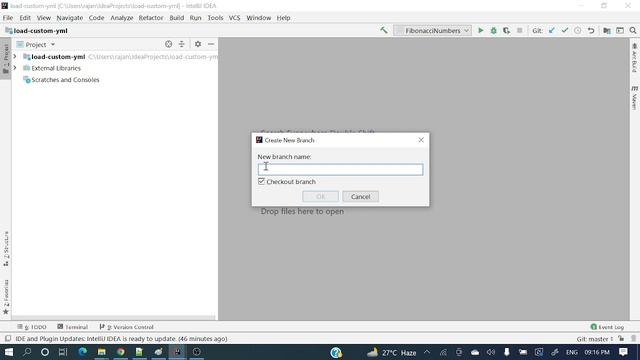Click the Git Update Project arrow icon
The height and width of the screenshot is (360, 640).
click(x=551, y=31)
